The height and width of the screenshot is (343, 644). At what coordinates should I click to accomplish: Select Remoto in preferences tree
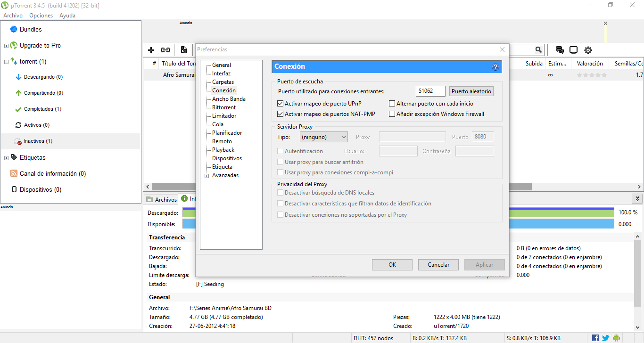[222, 141]
